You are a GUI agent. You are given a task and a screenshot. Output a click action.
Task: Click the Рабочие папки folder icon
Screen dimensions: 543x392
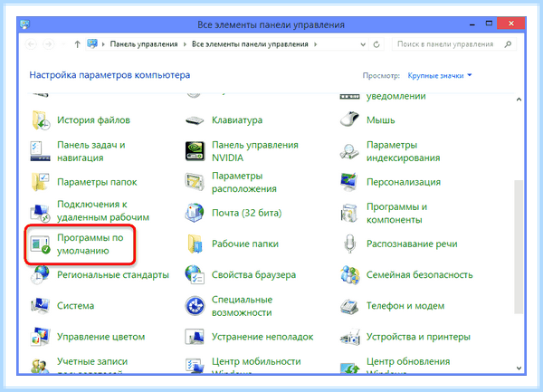point(195,244)
